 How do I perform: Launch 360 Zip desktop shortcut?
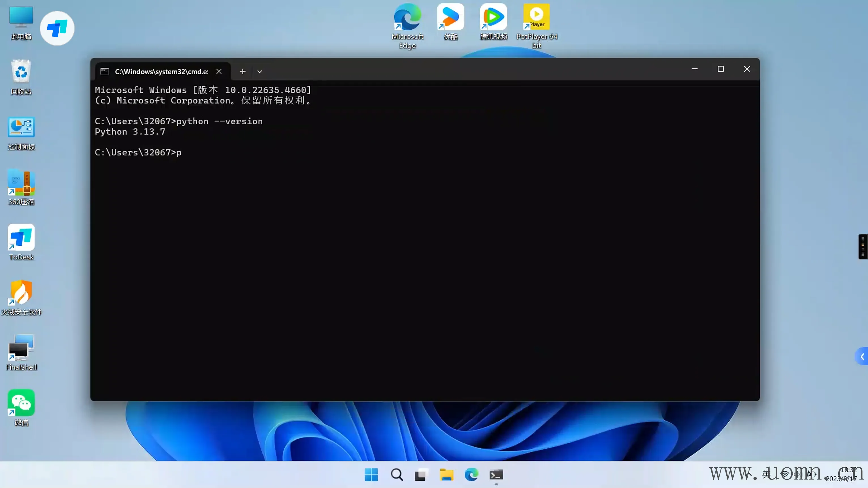point(21,183)
